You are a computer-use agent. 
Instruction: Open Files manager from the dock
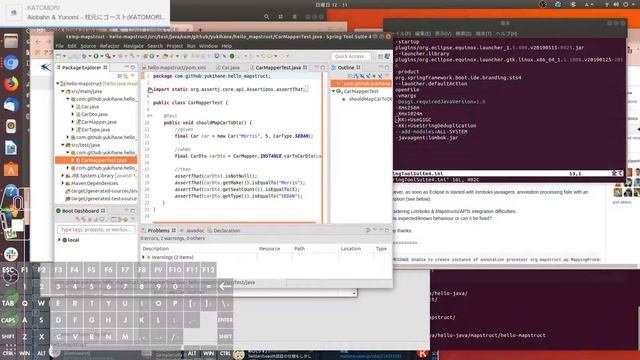point(11,41)
